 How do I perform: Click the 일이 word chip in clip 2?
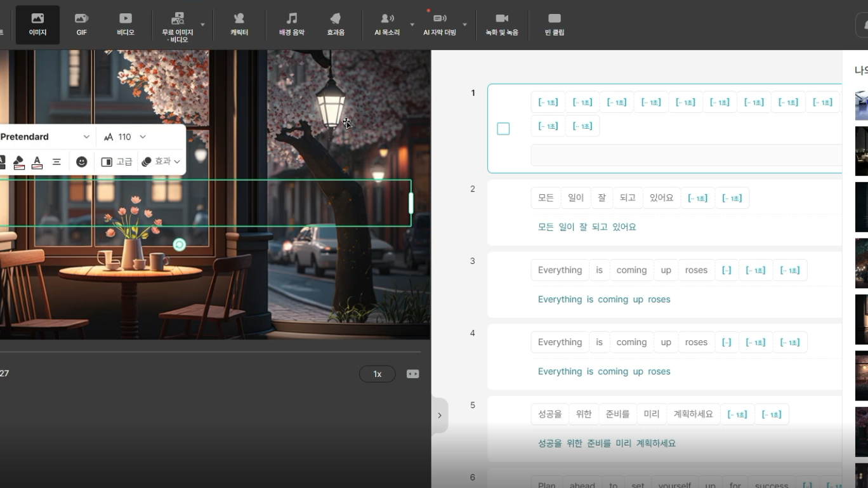576,198
